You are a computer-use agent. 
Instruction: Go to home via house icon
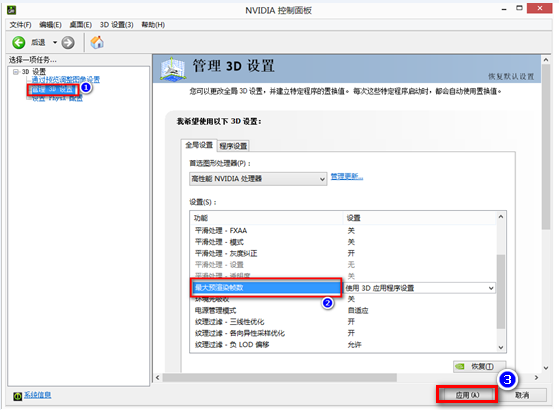(97, 42)
